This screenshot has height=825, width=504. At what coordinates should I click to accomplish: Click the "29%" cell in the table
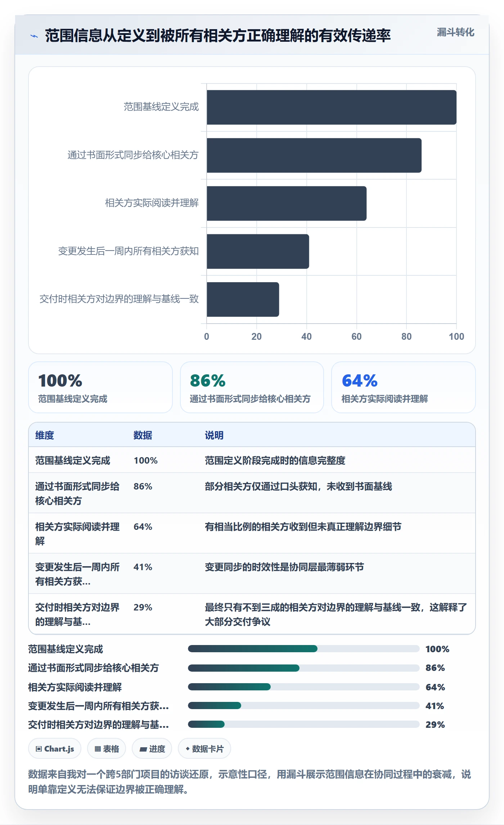tap(143, 607)
